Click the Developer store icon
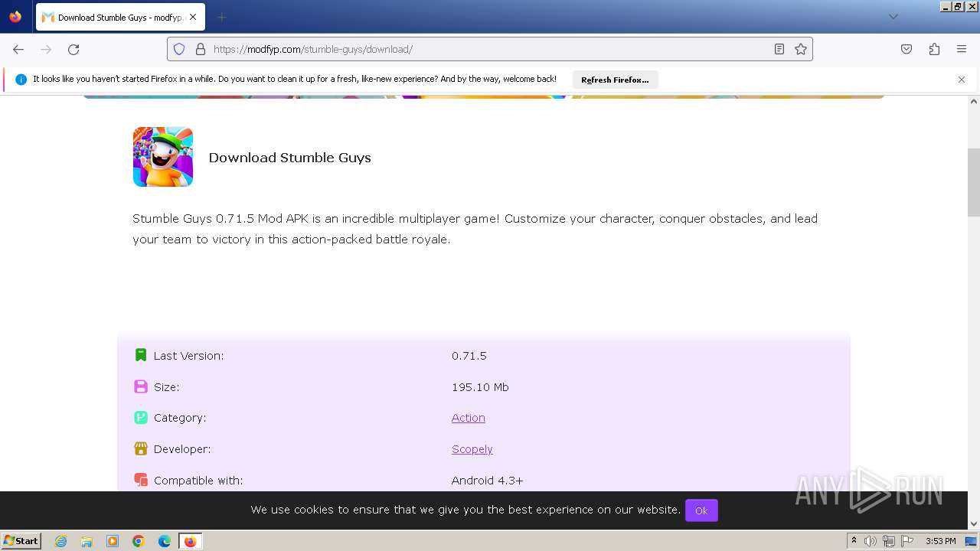Viewport: 980px width, 551px height. [x=140, y=449]
